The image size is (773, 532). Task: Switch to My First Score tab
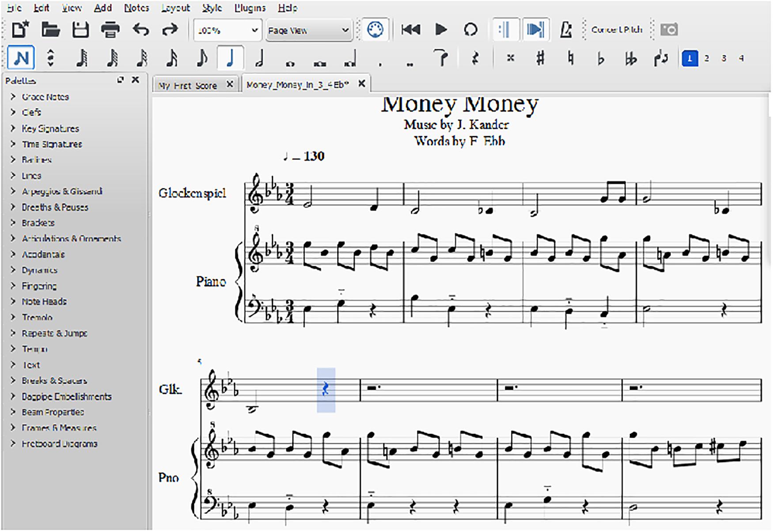[x=188, y=85]
